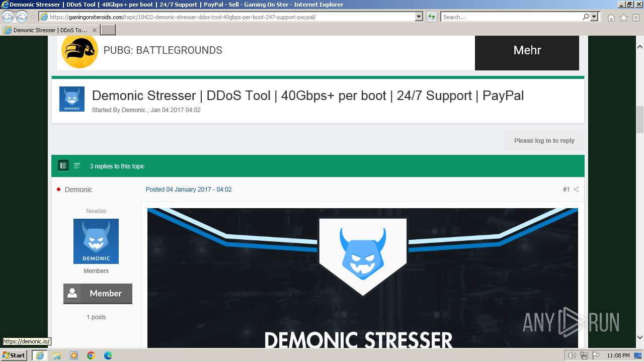Go back with the browser Back arrow
Screen dimensions: 644x362
point(8,17)
